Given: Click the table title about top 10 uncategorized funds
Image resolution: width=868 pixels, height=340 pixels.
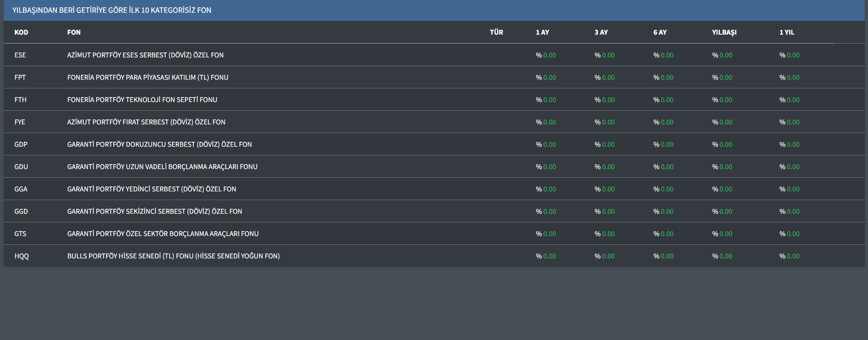Looking at the screenshot, I should [x=112, y=10].
